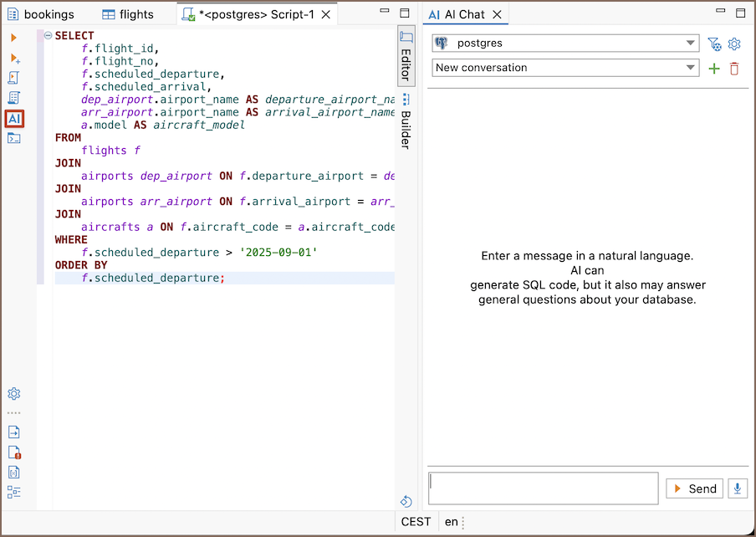756x537 pixels.
Task: Open AI Chat configuration gear icon
Action: pyautogui.click(x=734, y=43)
